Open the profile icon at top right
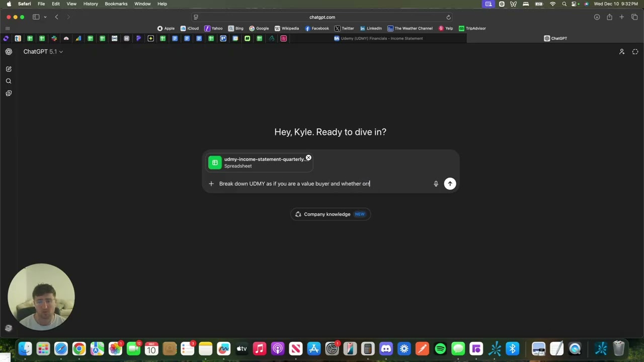The image size is (644, 362). pyautogui.click(x=622, y=51)
